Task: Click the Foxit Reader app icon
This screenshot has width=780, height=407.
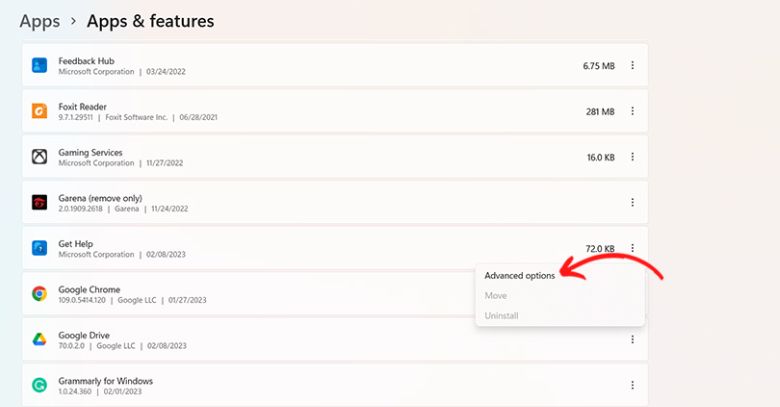Action: (x=39, y=111)
